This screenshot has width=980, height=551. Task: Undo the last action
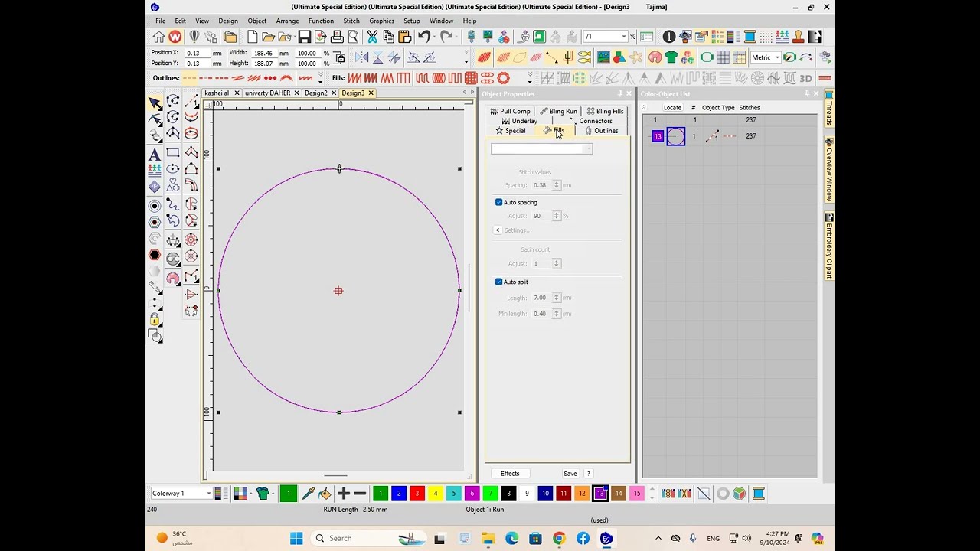click(423, 37)
